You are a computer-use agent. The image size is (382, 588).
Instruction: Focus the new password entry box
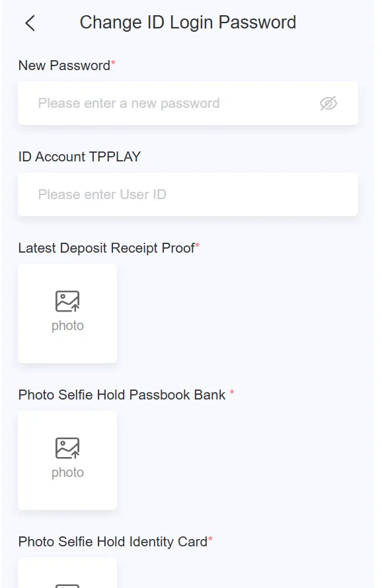click(187, 103)
